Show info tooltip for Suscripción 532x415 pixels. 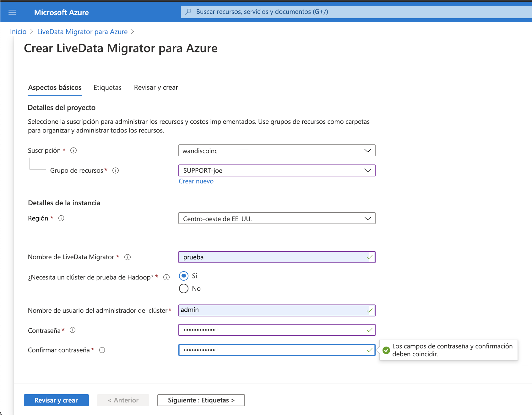[73, 150]
